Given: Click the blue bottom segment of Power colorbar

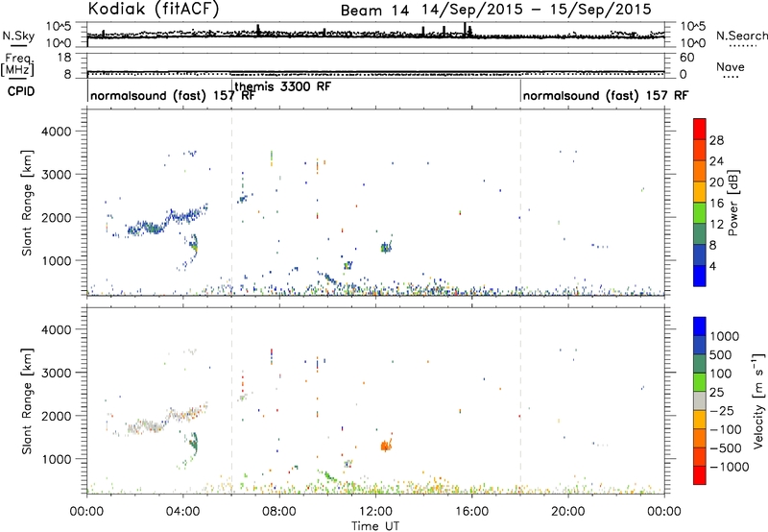Looking at the screenshot, I should (700, 276).
